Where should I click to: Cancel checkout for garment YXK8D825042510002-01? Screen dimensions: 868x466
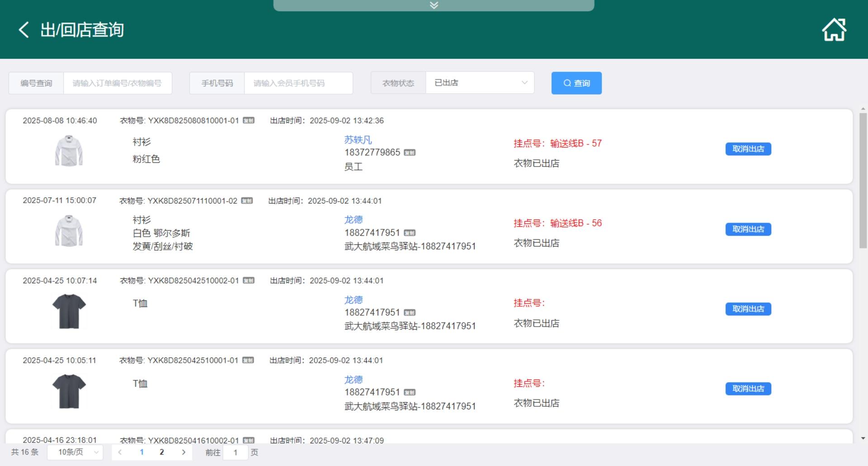pos(748,309)
